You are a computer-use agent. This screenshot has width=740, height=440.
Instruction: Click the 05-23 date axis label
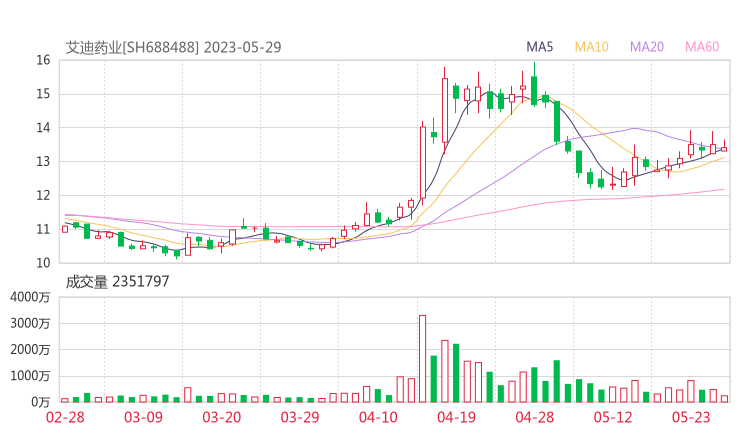coord(691,417)
